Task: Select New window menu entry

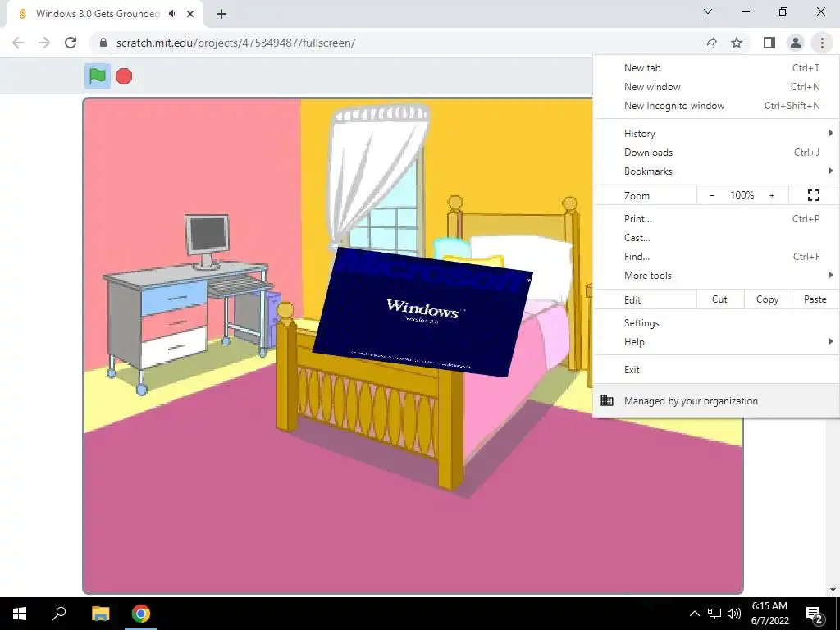Action: (x=716, y=87)
